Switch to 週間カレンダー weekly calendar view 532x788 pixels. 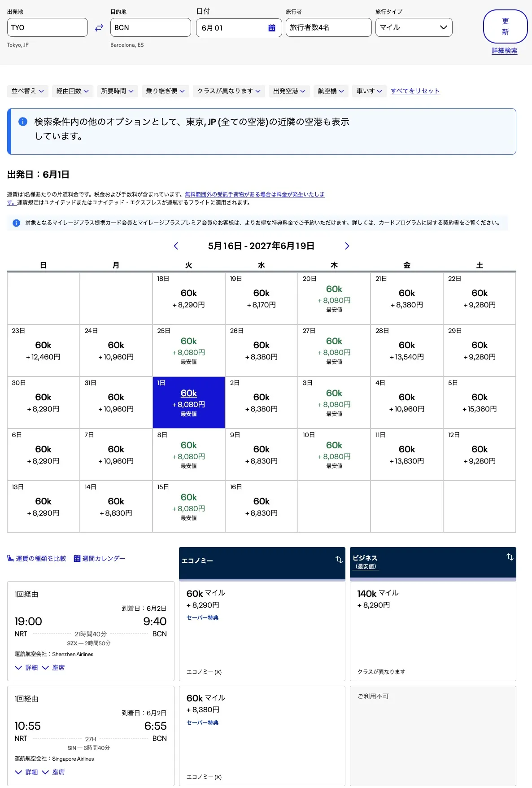pos(100,559)
